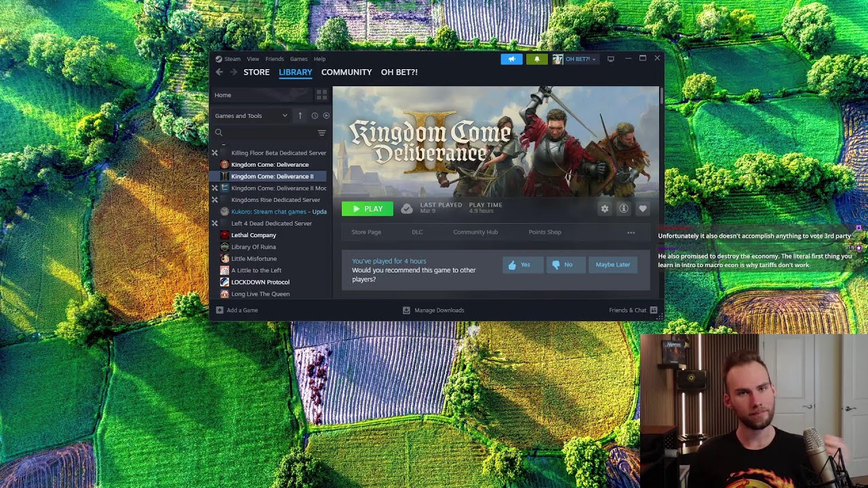Click the Manage Downloads label
The image size is (868, 488).
click(439, 310)
